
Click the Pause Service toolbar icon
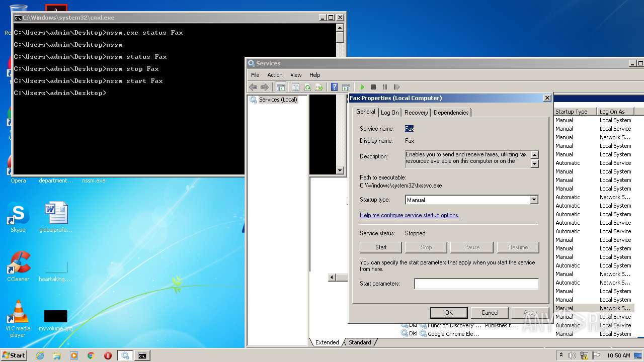(x=385, y=87)
